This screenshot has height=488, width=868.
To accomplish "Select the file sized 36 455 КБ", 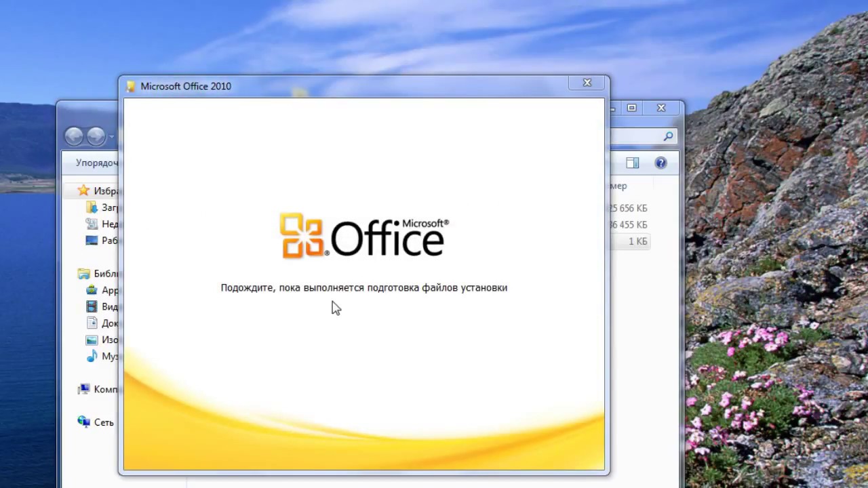I will [x=628, y=224].
